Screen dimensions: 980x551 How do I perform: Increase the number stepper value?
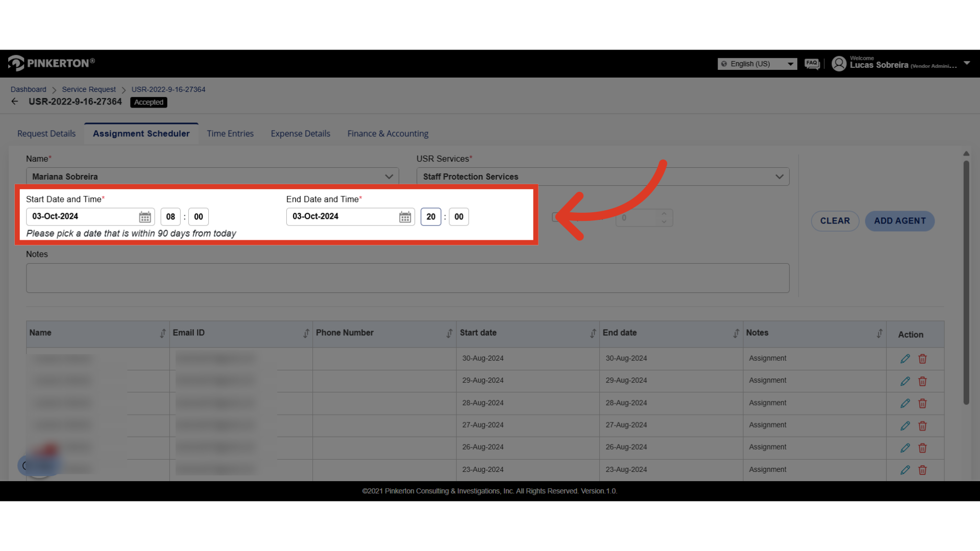pyautogui.click(x=664, y=214)
